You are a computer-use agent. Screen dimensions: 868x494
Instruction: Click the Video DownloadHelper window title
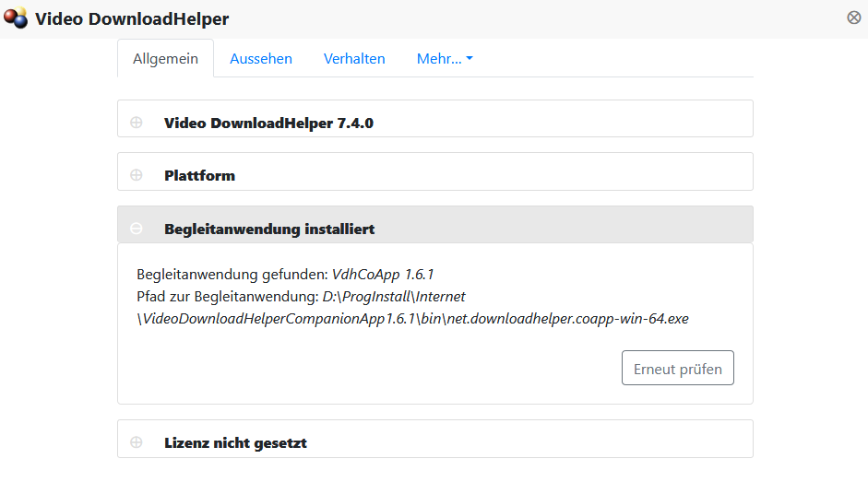click(132, 18)
